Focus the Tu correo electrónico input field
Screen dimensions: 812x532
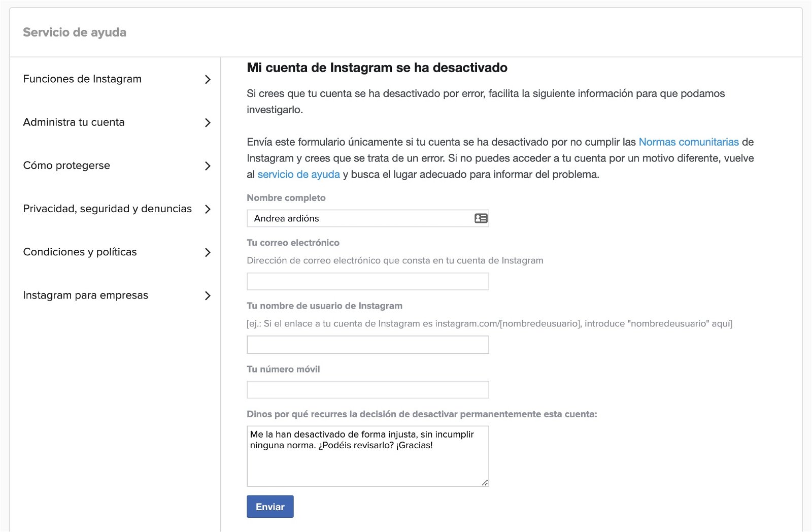coord(367,281)
